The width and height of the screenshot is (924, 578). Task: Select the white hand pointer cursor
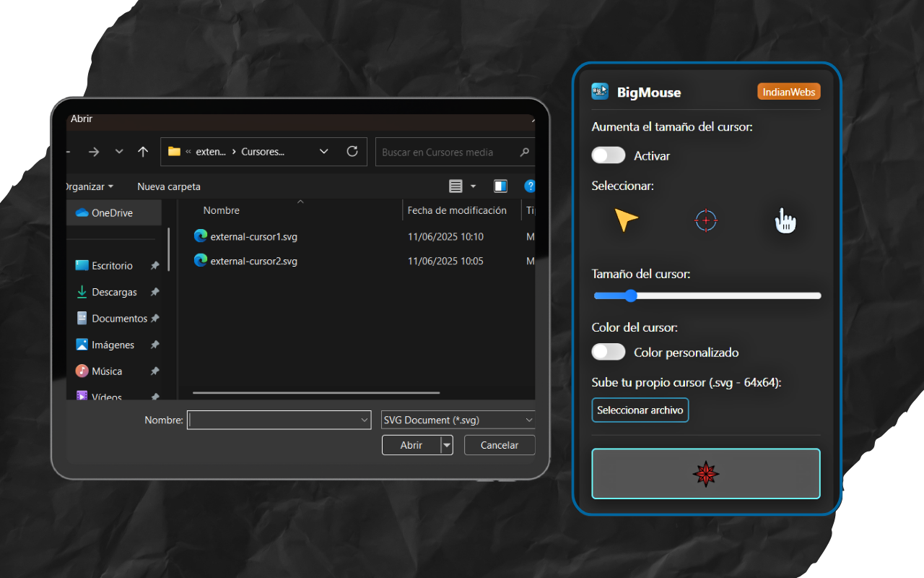[x=785, y=220]
